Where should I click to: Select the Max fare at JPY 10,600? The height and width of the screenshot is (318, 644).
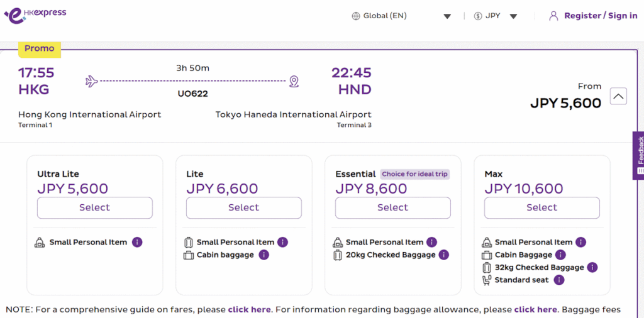point(541,207)
